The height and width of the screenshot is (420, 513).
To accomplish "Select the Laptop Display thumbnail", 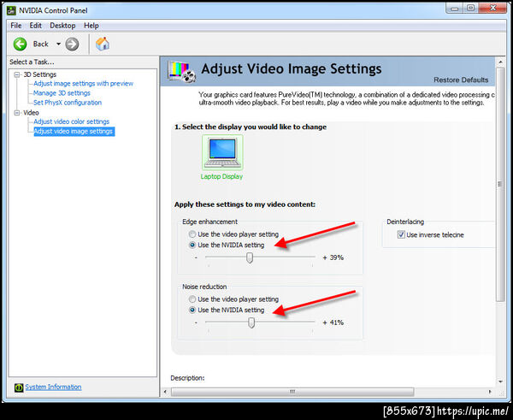I will (x=222, y=152).
